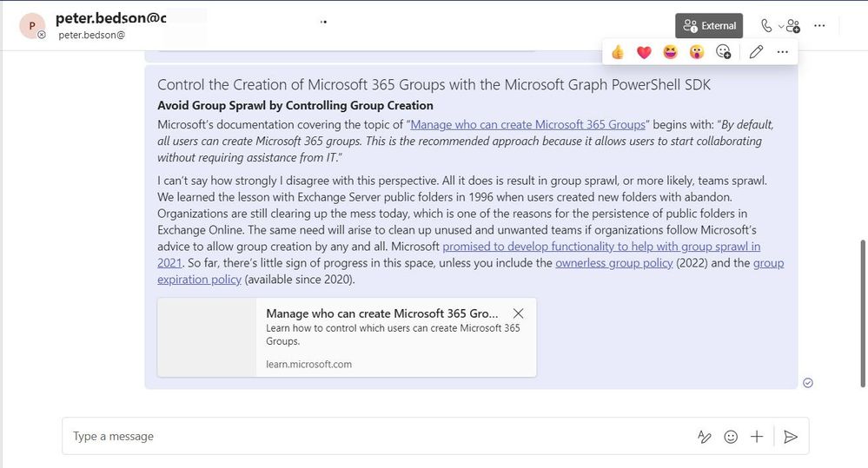Select the Avoid Group Sprawl heading text
This screenshot has height=468, width=868.
(295, 105)
